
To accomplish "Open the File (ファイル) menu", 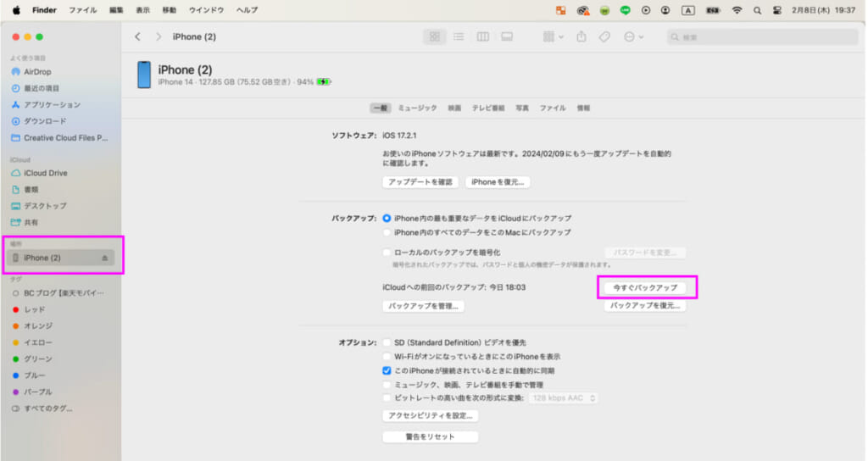I will 82,10.
